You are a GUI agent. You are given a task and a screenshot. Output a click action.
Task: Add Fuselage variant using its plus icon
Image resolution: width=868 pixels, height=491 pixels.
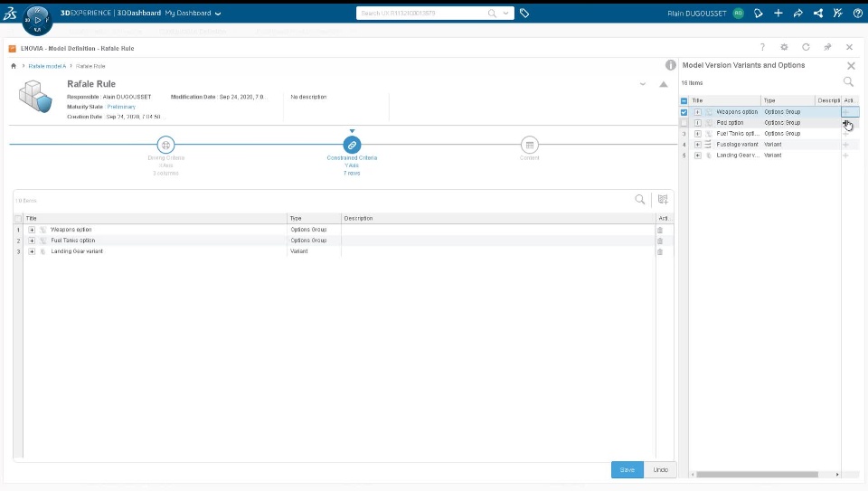click(x=846, y=145)
